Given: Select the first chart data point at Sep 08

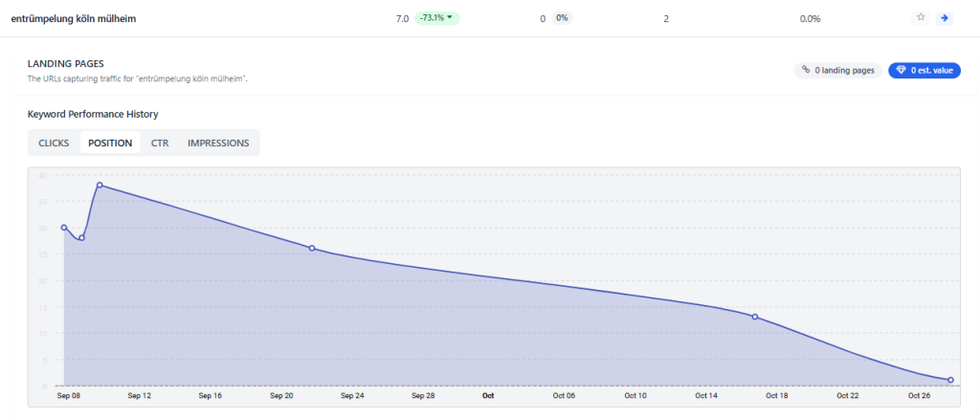Looking at the screenshot, I should tap(64, 228).
